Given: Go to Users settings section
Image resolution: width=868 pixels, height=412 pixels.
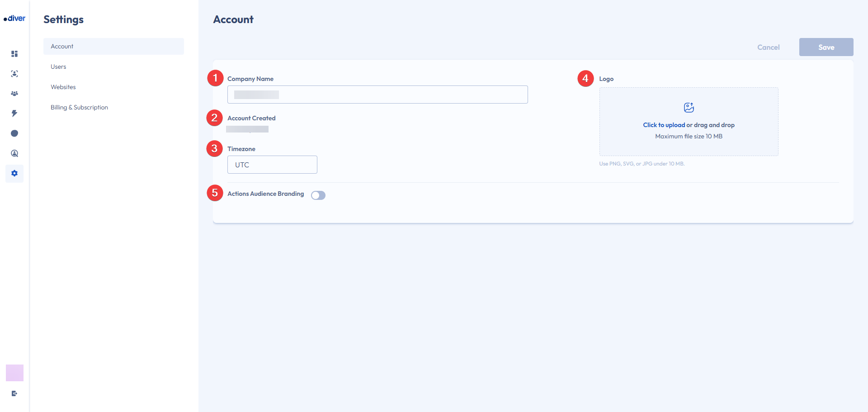Looking at the screenshot, I should pyautogui.click(x=58, y=67).
